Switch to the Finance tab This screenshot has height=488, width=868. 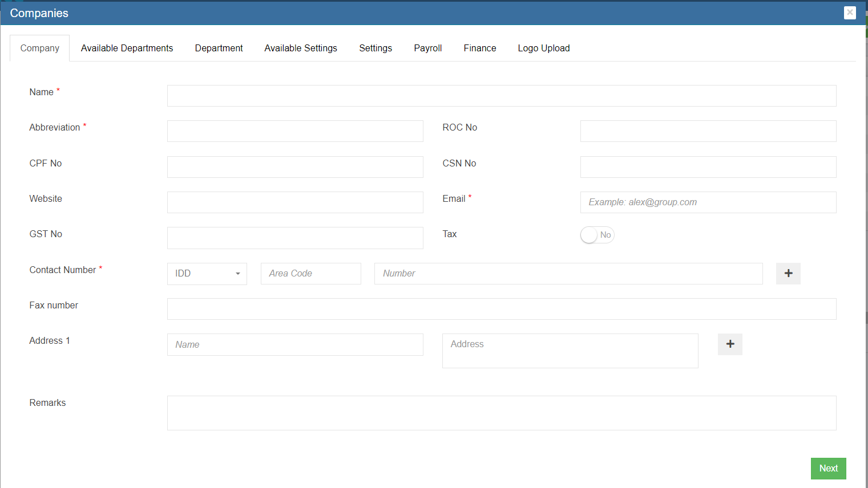pyautogui.click(x=479, y=48)
